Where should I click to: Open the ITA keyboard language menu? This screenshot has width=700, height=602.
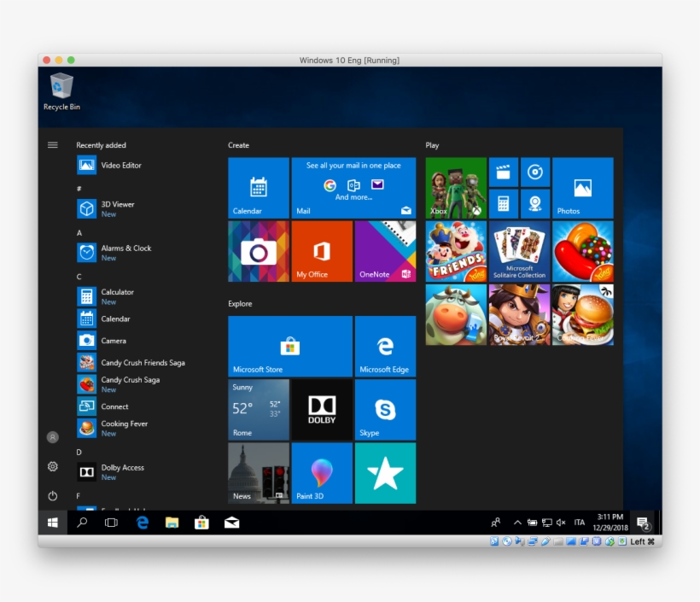(x=578, y=522)
